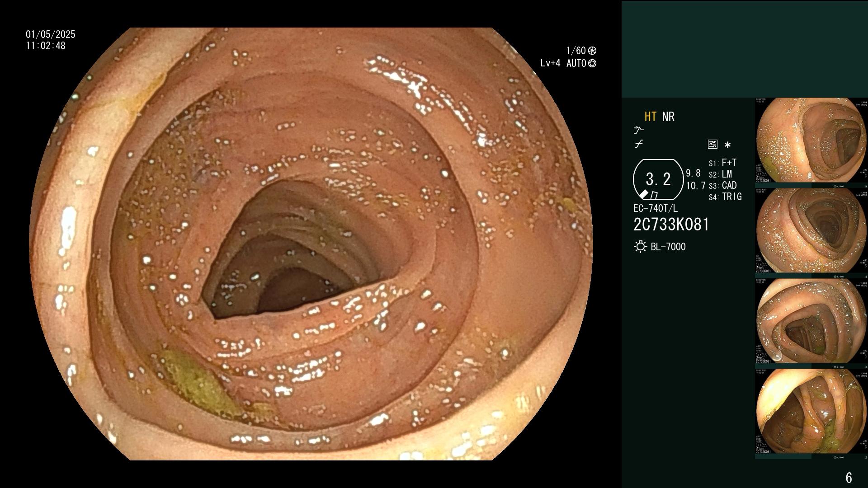Open the third captured thumbnail
Viewport: 868px width, 488px height.
811,321
